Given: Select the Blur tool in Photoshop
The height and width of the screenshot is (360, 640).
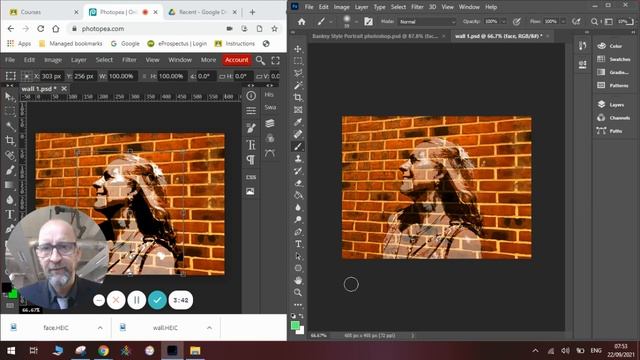Looking at the screenshot, I should click(x=298, y=207).
